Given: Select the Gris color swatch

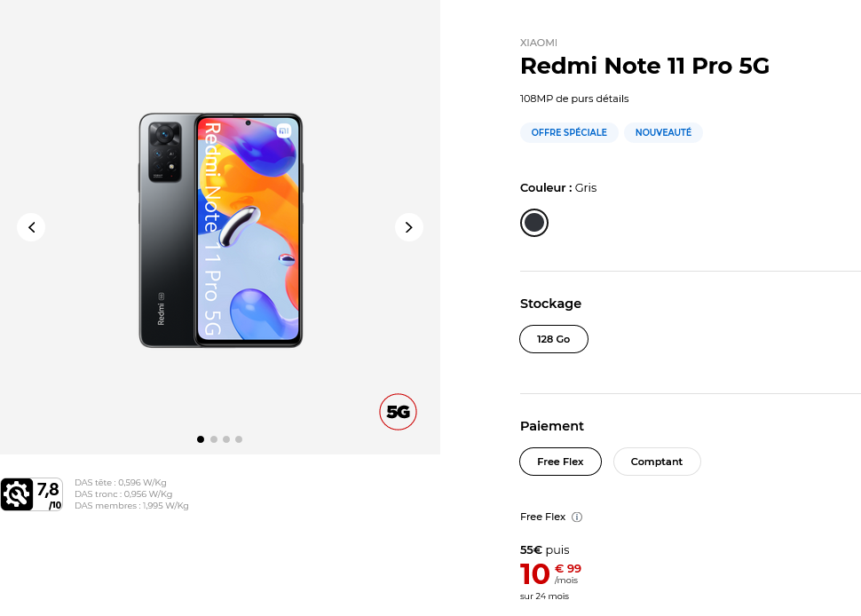Looking at the screenshot, I should (x=534, y=223).
